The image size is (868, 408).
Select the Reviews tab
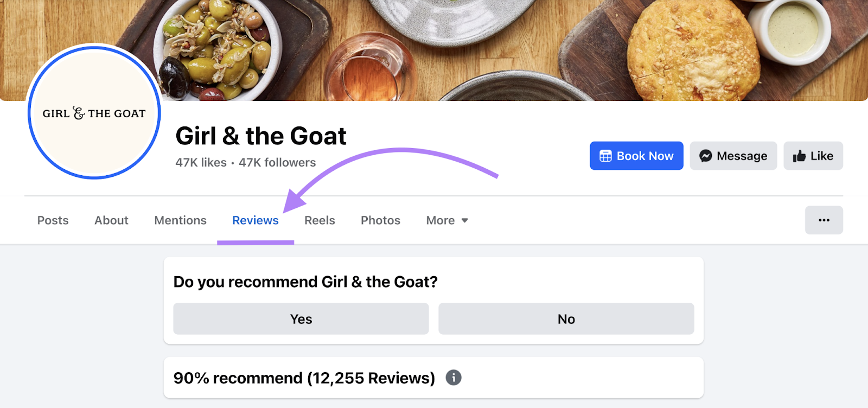click(x=256, y=220)
